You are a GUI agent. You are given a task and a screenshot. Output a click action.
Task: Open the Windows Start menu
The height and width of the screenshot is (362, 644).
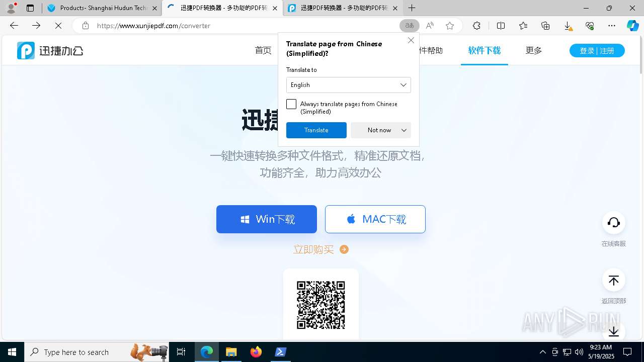pyautogui.click(x=12, y=352)
